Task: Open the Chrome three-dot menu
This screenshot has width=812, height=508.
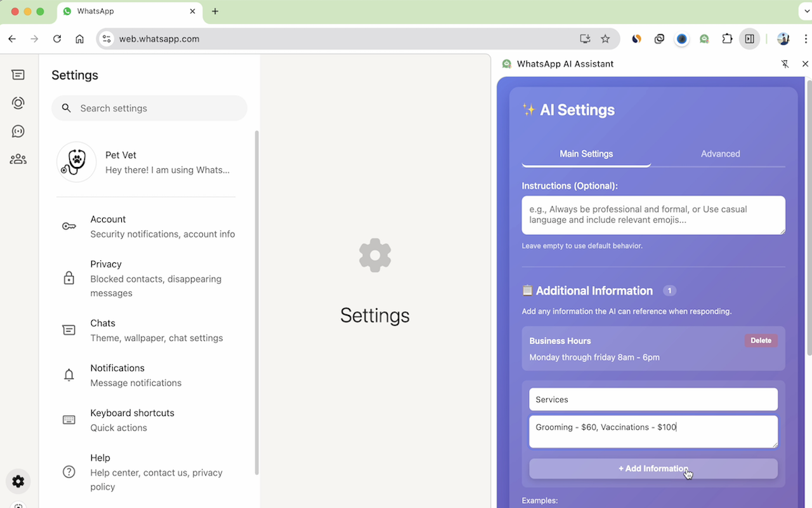Action: point(806,39)
